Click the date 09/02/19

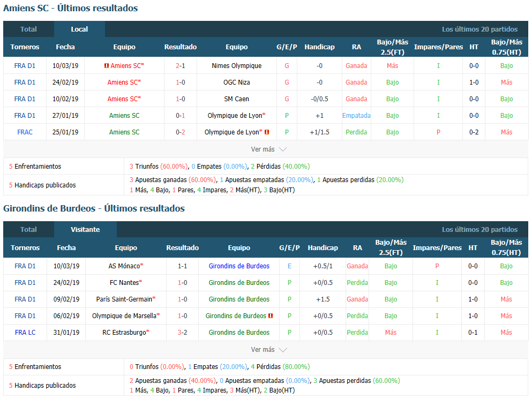[66, 299]
